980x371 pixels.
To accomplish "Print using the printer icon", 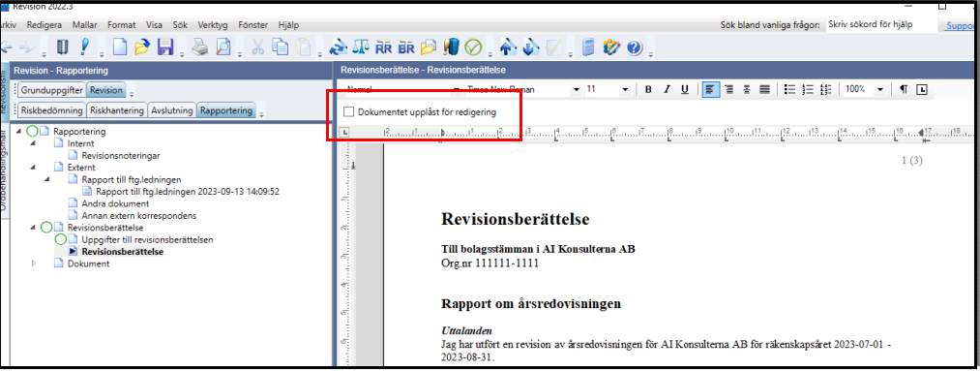I will [x=199, y=46].
